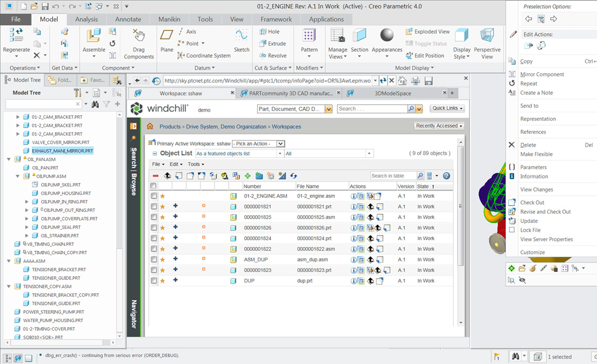Open the Recently Accessed dropdown
Viewport: 597px width, 364px height.
click(x=438, y=125)
